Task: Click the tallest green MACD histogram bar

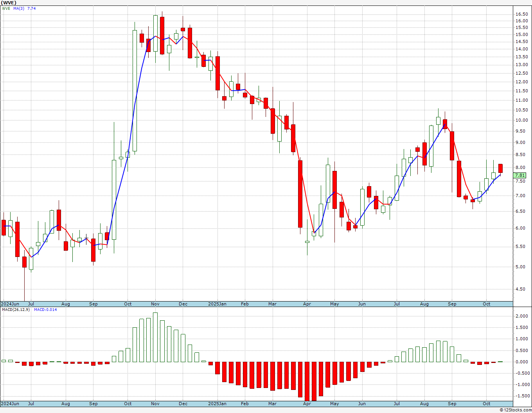Action: 155,337
